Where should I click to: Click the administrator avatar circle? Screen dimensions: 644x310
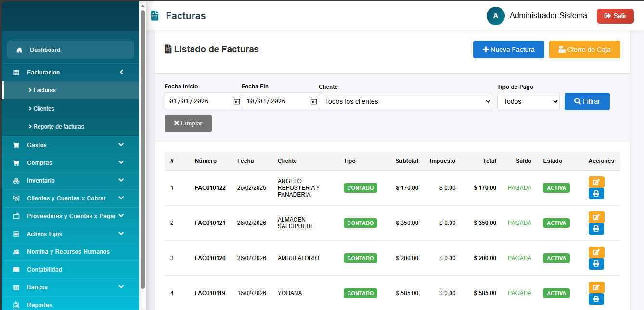[495, 16]
